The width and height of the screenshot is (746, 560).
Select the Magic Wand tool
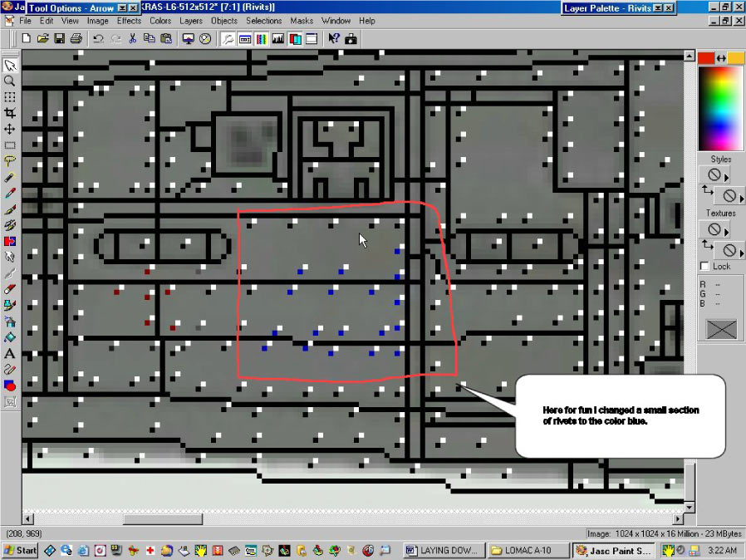click(x=10, y=178)
